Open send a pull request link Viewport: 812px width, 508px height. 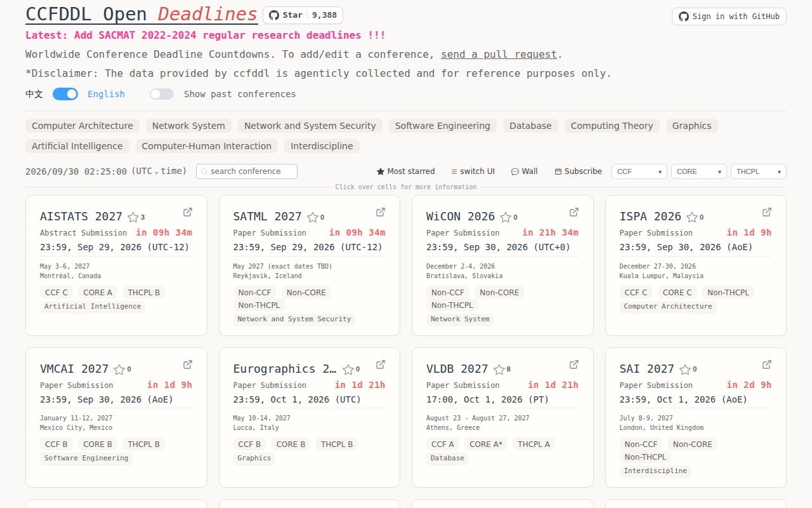499,55
